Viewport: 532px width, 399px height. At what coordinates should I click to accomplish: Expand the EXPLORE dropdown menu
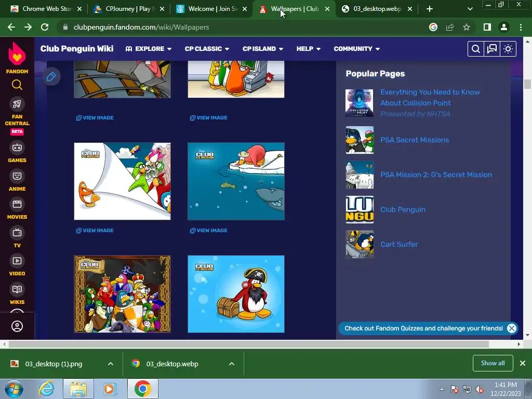[x=148, y=49]
